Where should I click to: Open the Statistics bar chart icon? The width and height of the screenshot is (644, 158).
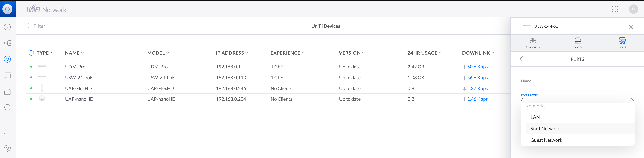8,91
